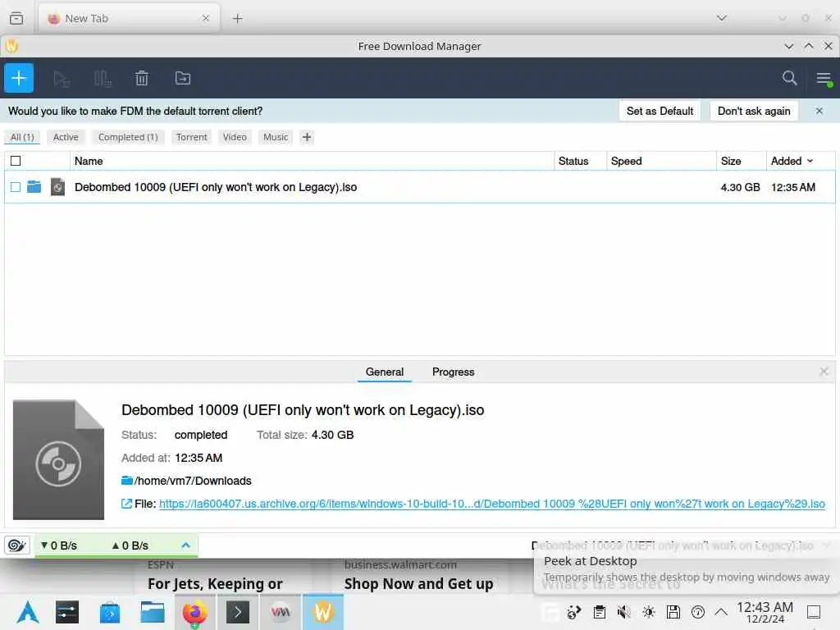Image resolution: width=840 pixels, height=630 pixels.
Task: Switch to the Progress details tab
Action: 453,372
